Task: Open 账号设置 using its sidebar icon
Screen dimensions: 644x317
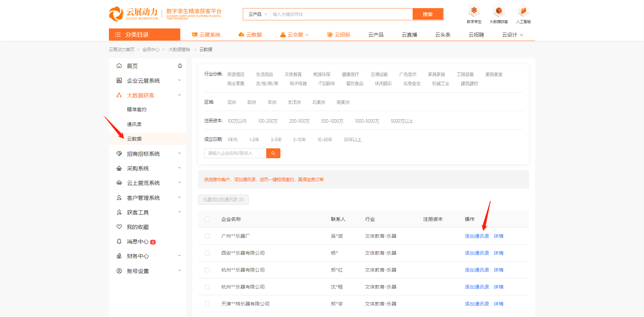Action: pyautogui.click(x=119, y=271)
